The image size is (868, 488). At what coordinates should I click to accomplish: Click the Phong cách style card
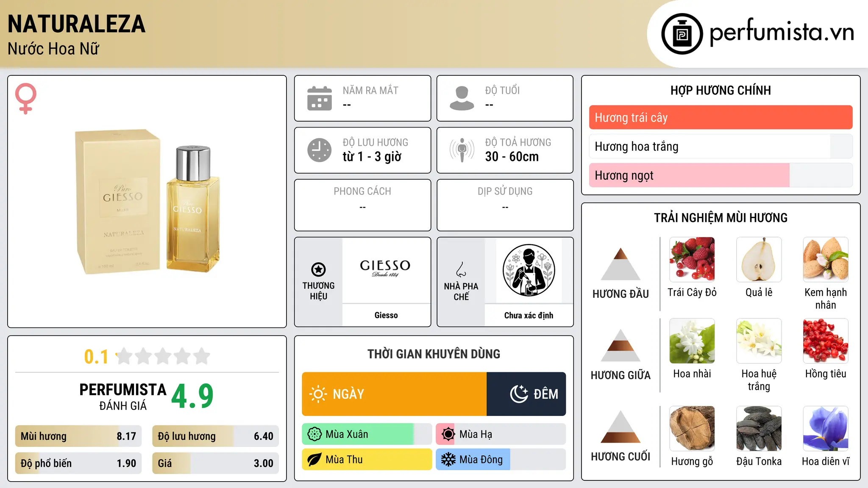[362, 205]
